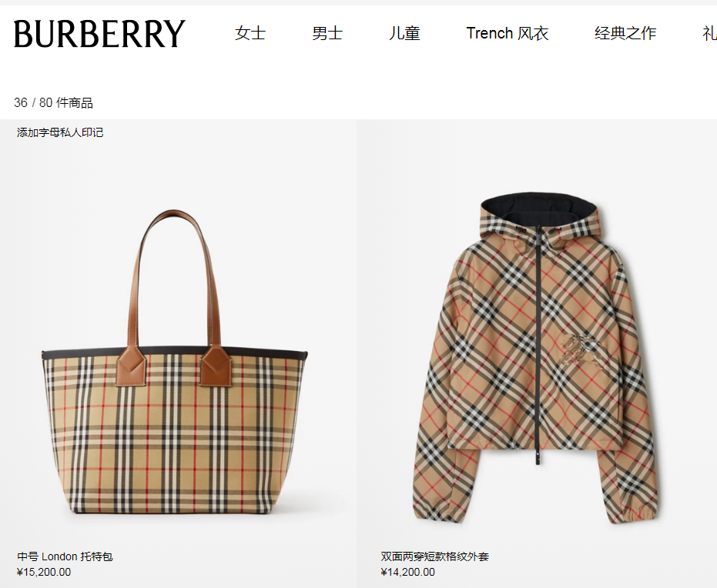Open the 双面两穿短款格纹外套 product link
The height and width of the screenshot is (588, 717).
435,556
